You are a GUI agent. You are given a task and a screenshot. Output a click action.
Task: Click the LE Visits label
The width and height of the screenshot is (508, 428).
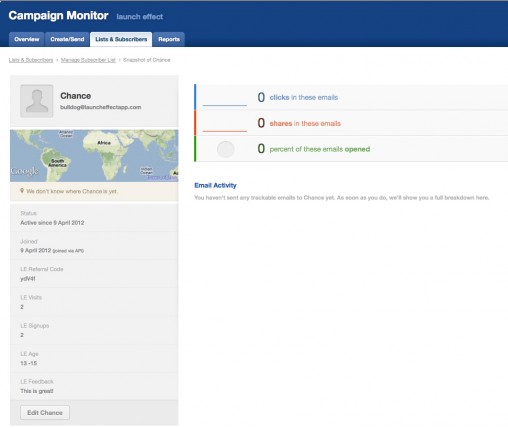click(31, 297)
